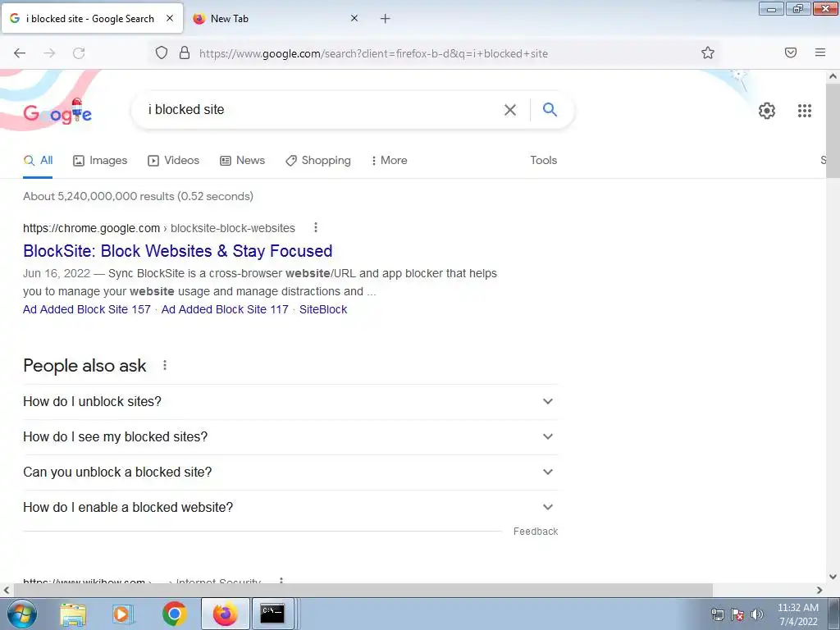The width and height of the screenshot is (840, 630).
Task: Expand 'How do I unblock sites?' question
Action: click(290, 402)
